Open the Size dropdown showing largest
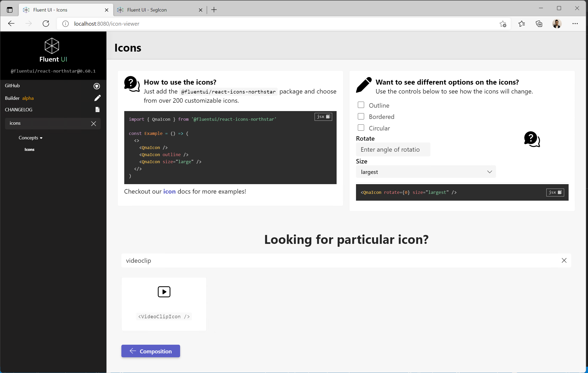Image resolution: width=588 pixels, height=373 pixels. (x=426, y=172)
